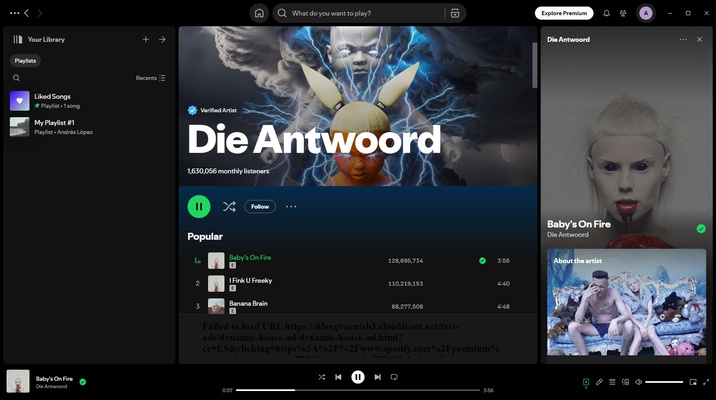Image resolution: width=716 pixels, height=400 pixels.
Task: Open the Home page icon
Action: (x=259, y=13)
